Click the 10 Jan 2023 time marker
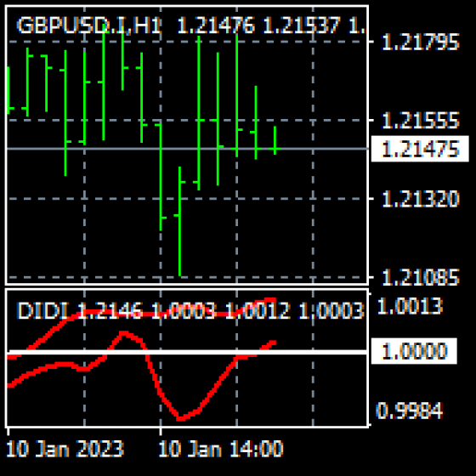The width and height of the screenshot is (476, 476). pos(65,449)
